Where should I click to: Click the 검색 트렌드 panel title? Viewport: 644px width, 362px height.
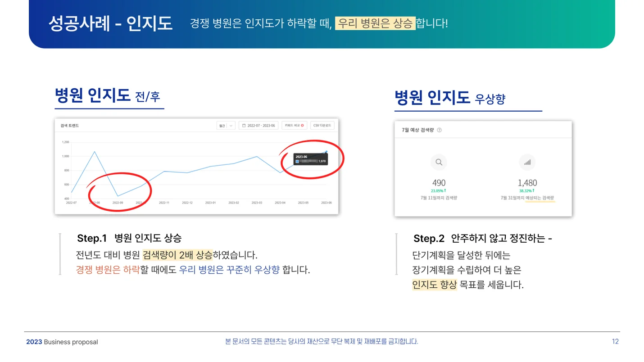coord(69,126)
